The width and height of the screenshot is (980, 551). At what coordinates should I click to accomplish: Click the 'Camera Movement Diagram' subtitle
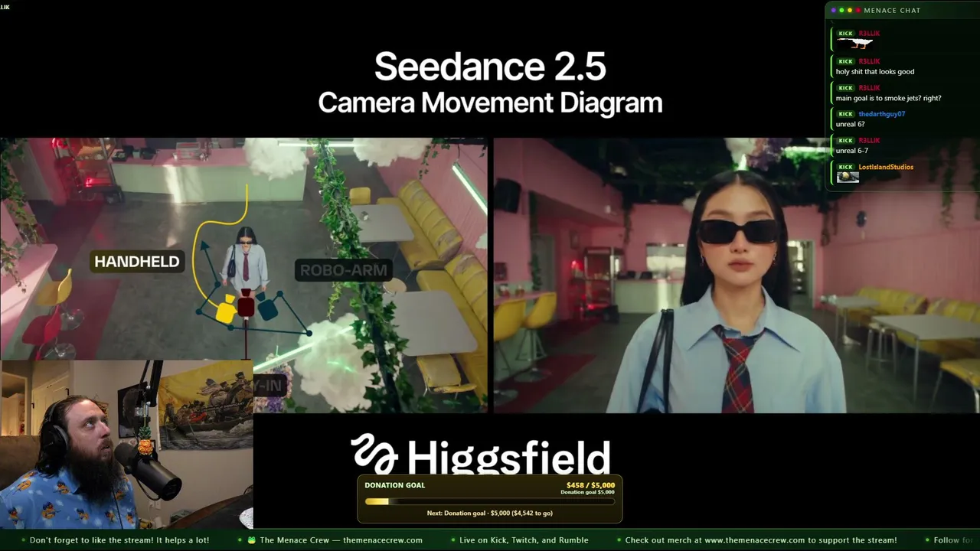point(490,103)
